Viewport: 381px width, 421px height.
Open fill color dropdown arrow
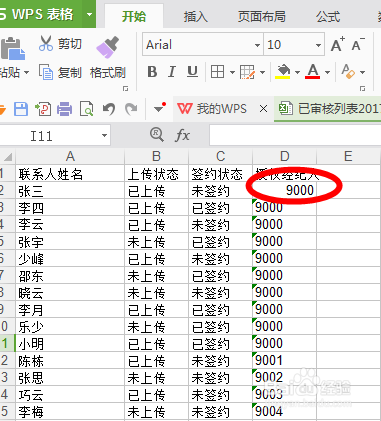(x=297, y=72)
